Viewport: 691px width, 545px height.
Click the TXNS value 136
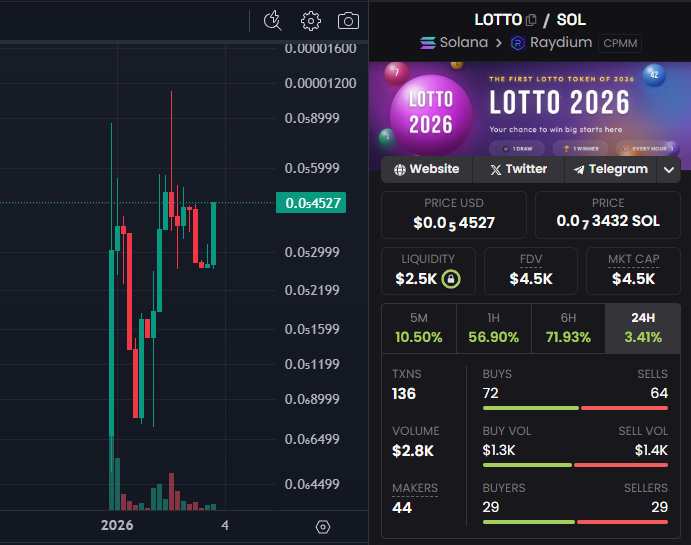click(x=404, y=393)
